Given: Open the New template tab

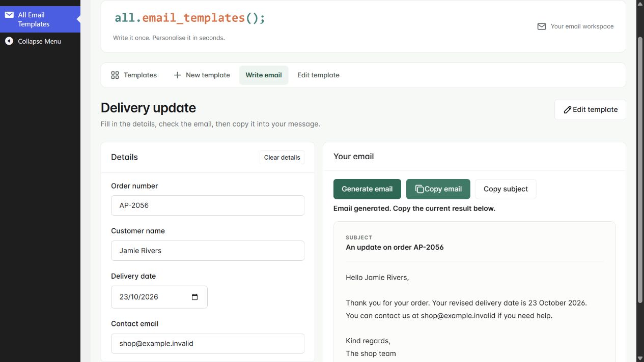Looking at the screenshot, I should point(202,75).
